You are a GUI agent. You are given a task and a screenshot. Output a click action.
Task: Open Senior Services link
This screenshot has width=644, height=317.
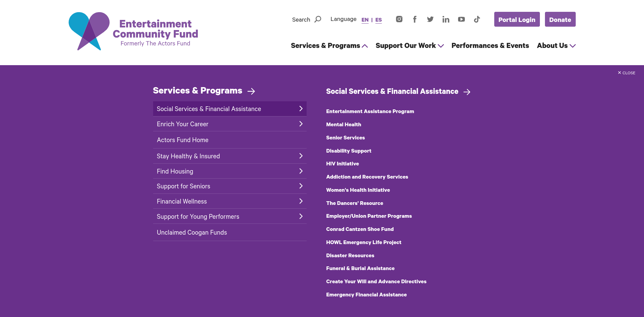pyautogui.click(x=345, y=138)
